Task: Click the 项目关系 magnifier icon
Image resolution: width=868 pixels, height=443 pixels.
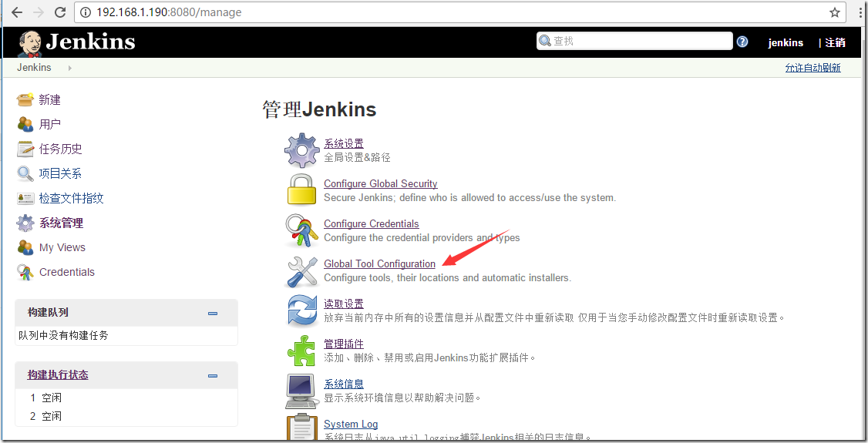Action: 25,173
